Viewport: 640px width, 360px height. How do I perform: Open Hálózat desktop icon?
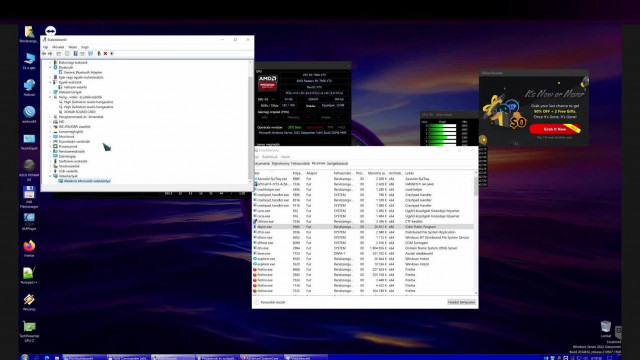29,88
